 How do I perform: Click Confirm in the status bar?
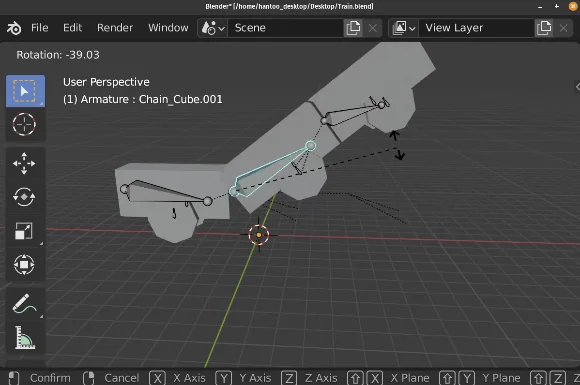(x=40, y=378)
